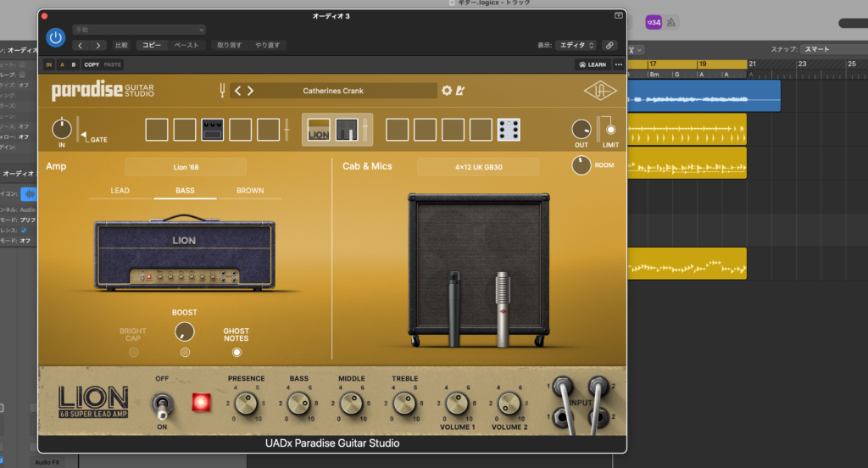
Task: Select the dice effect slot icon
Action: [509, 130]
